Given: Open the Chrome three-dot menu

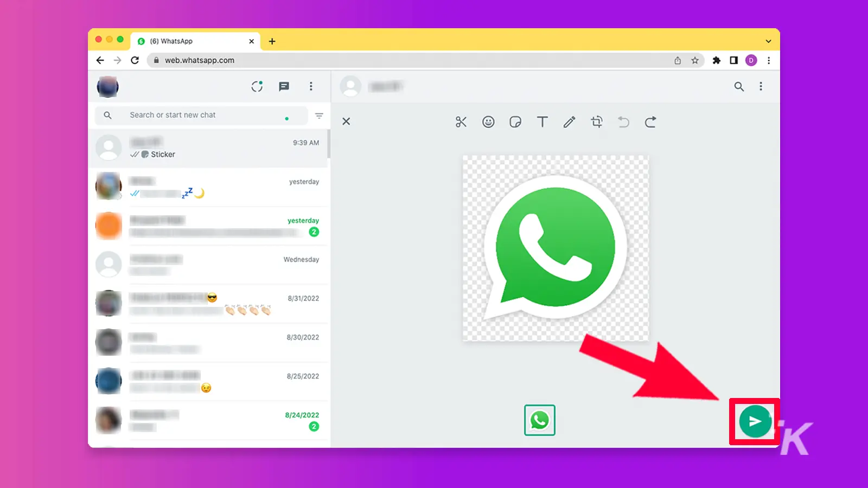Looking at the screenshot, I should pyautogui.click(x=769, y=60).
